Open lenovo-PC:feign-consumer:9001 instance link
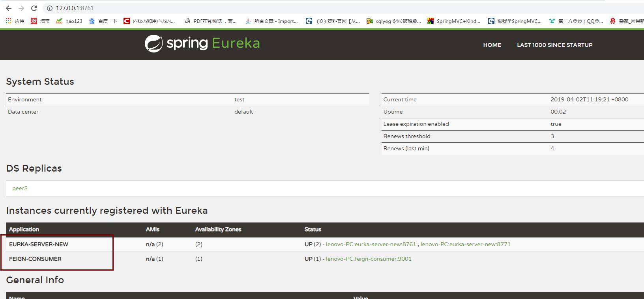644x299 pixels. pos(369,259)
